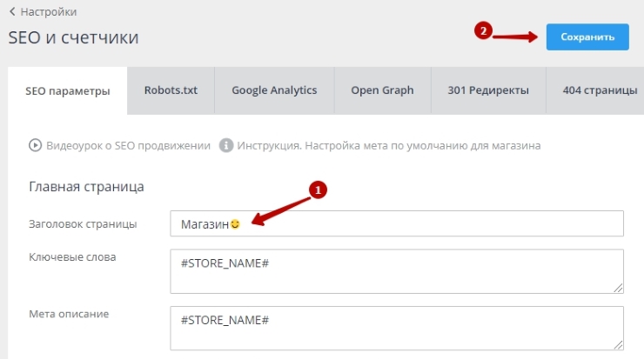Open the Инструкция. Настройка мета по умолчанию link
The height and width of the screenshot is (359, 644).
click(390, 145)
